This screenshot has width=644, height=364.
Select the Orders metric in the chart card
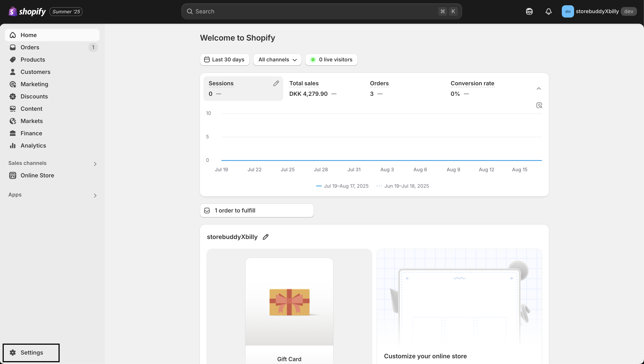coord(404,89)
